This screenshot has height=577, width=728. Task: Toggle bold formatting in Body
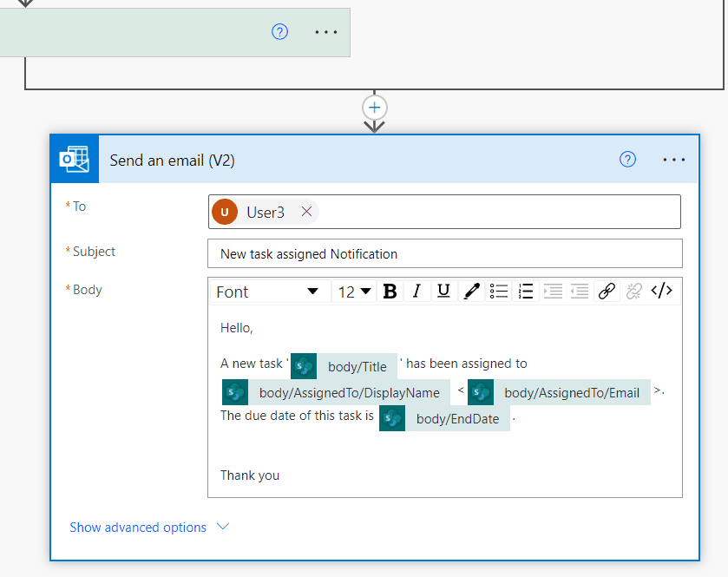coord(390,292)
